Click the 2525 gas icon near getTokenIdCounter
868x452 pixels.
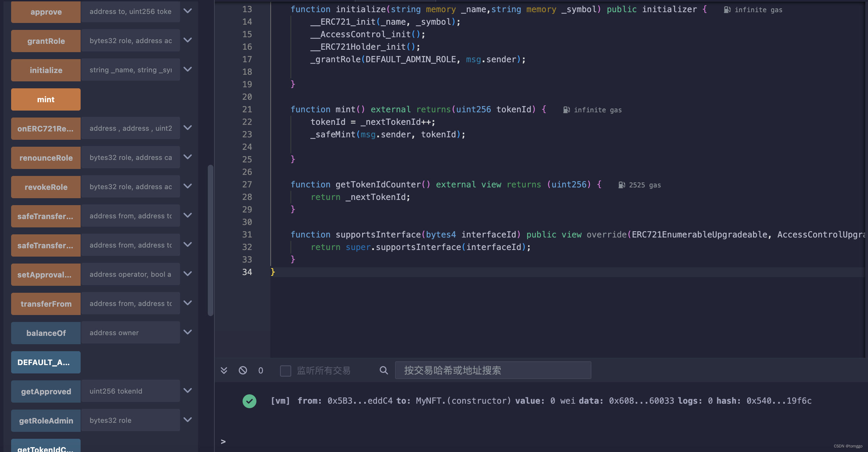coord(622,185)
